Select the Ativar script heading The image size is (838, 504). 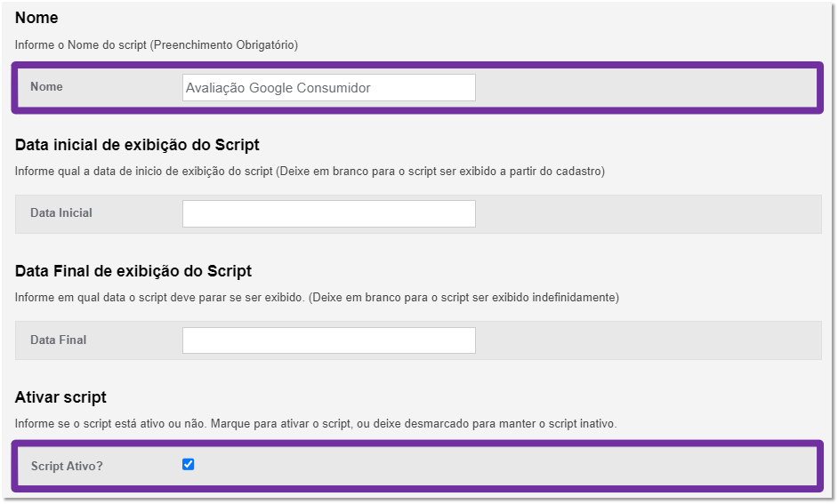tap(60, 397)
